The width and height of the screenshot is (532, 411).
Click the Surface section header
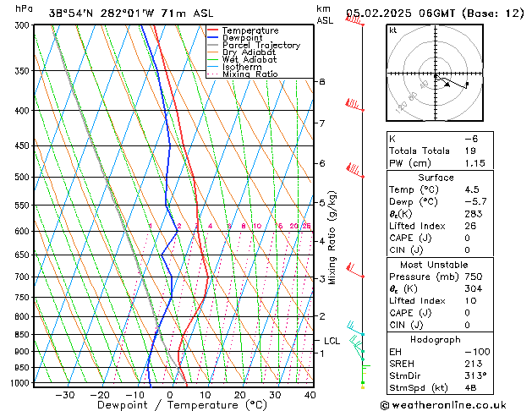(435, 178)
